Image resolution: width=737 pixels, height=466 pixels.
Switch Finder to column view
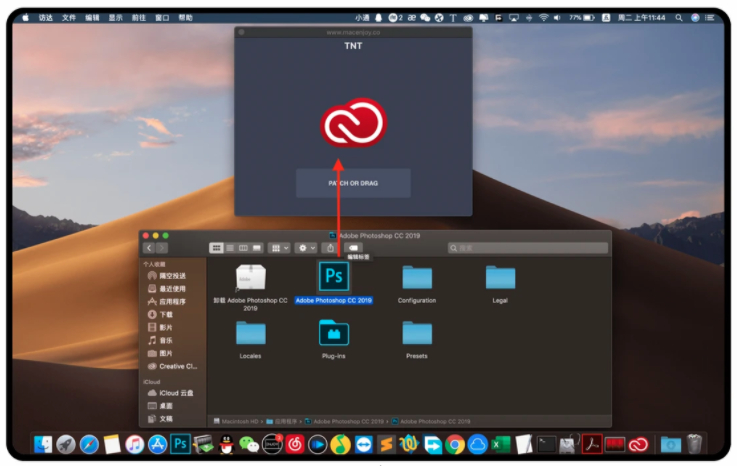243,247
